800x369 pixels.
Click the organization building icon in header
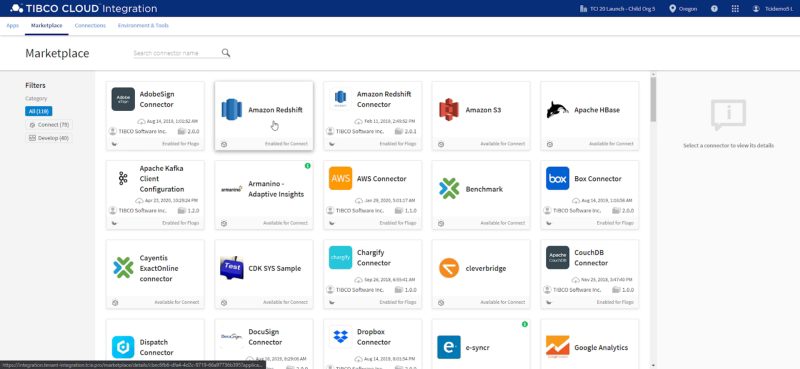[x=584, y=9]
